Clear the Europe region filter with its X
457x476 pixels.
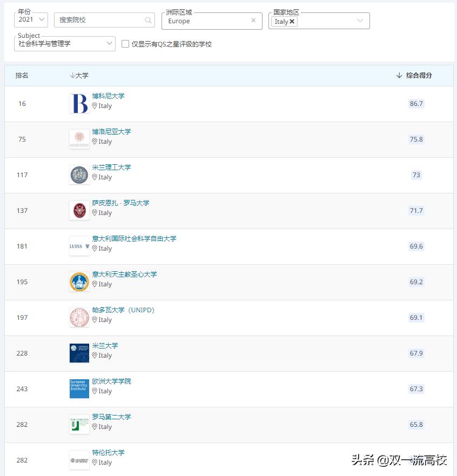point(253,21)
